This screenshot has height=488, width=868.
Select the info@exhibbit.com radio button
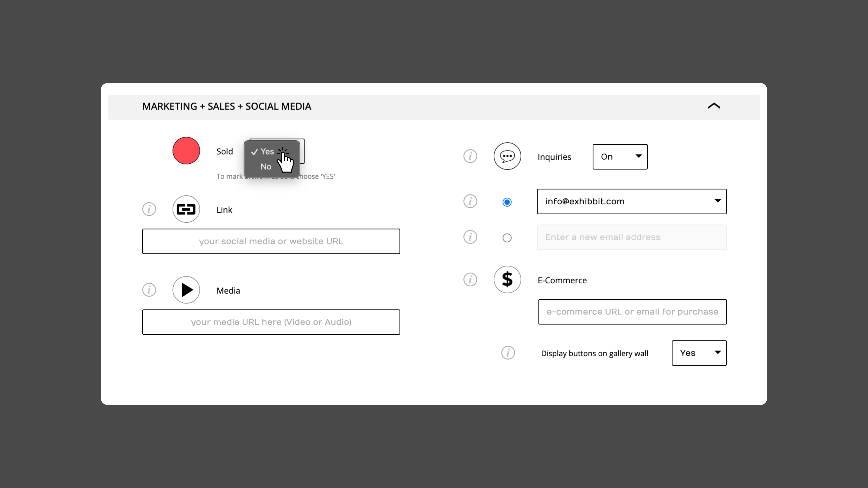click(507, 202)
